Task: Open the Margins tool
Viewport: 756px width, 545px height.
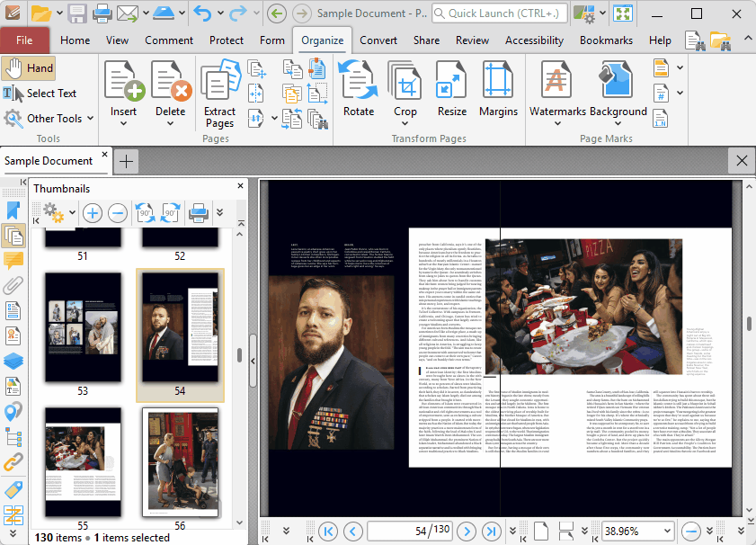Action: [x=498, y=89]
